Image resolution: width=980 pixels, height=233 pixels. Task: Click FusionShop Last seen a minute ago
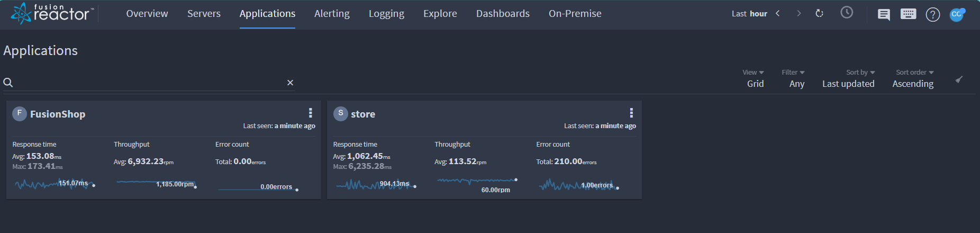279,126
